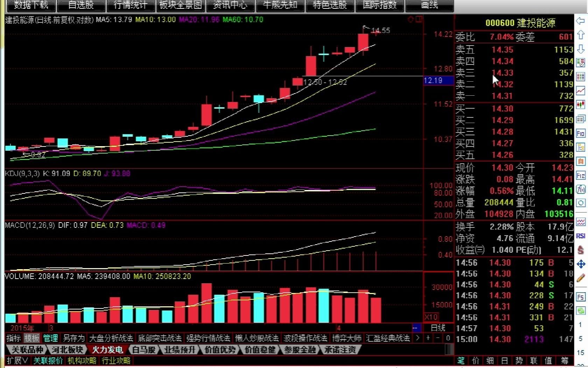Show more templates with the > arrow
This screenshot has height=368, width=588.
coord(417,338)
